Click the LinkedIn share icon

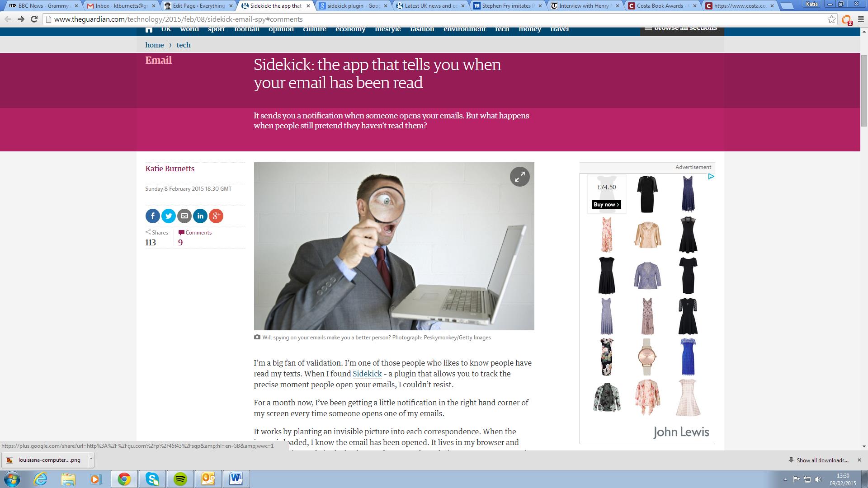[x=200, y=216]
